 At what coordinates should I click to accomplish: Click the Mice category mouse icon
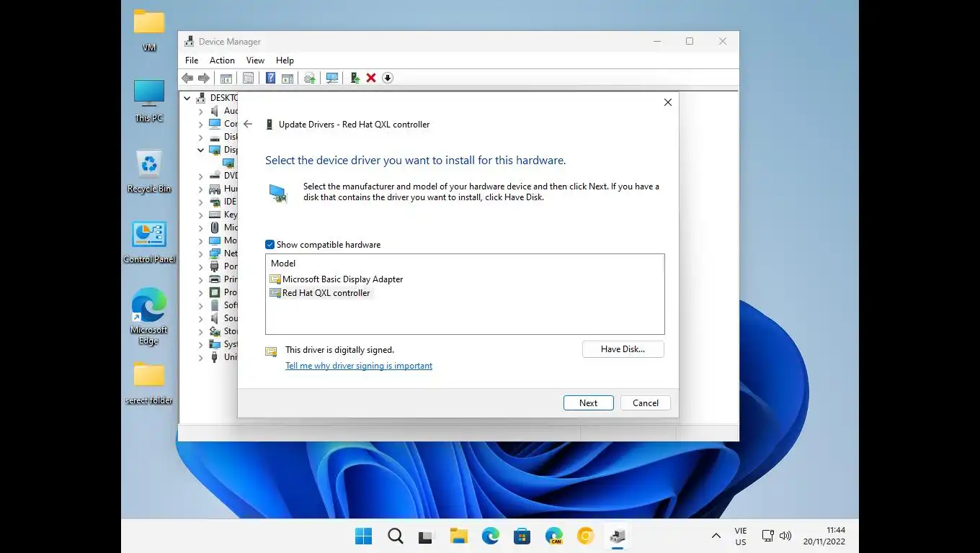[x=214, y=228]
